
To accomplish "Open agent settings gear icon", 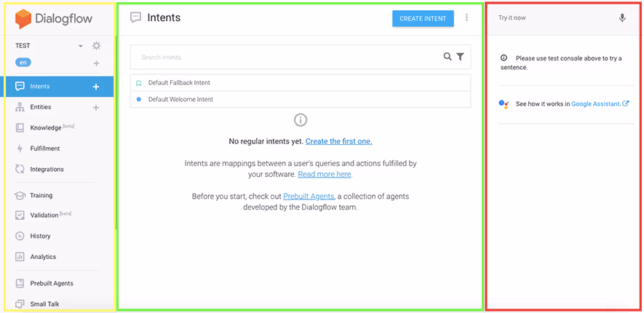I will (x=96, y=46).
